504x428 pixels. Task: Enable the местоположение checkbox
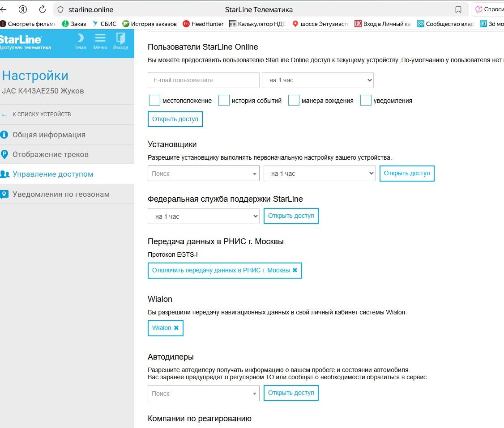154,101
